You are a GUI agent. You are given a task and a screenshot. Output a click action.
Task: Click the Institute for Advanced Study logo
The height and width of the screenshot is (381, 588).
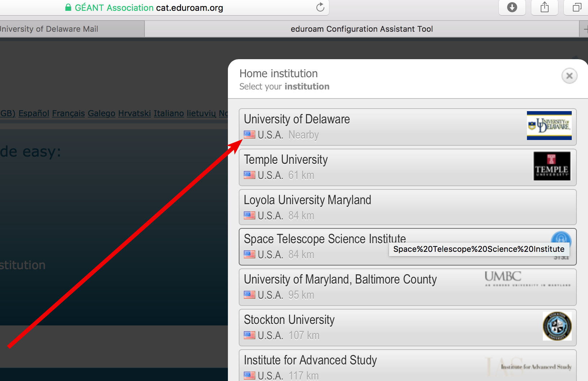[529, 367]
